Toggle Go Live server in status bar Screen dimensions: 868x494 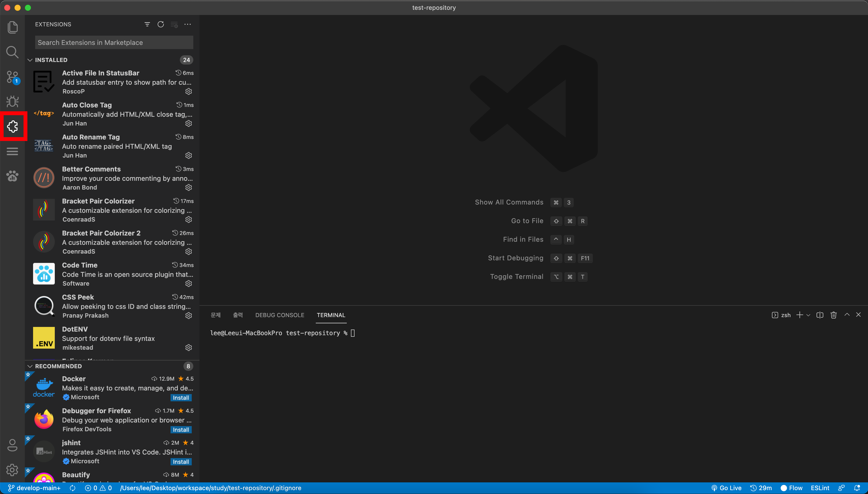tap(726, 488)
